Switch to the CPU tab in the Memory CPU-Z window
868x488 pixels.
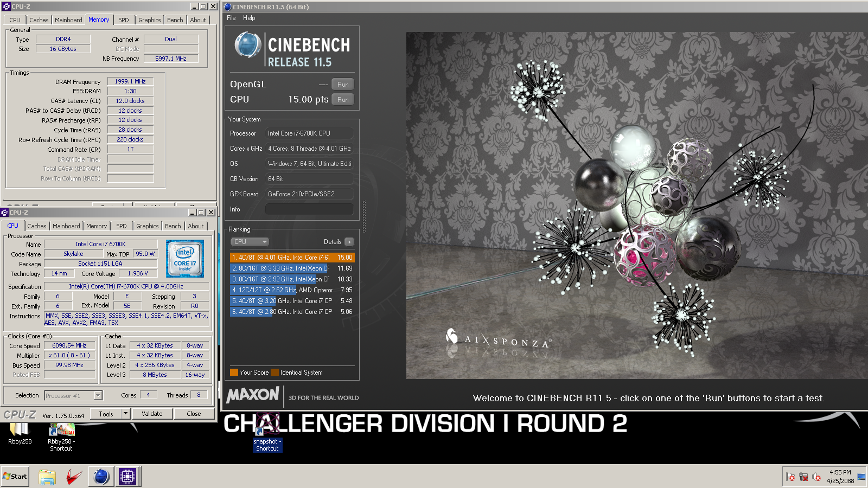tap(15, 20)
